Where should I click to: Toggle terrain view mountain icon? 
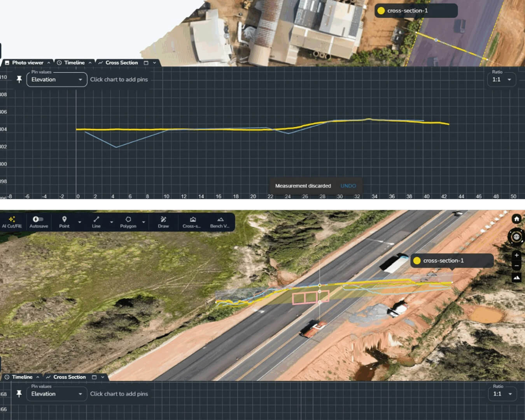(x=516, y=277)
